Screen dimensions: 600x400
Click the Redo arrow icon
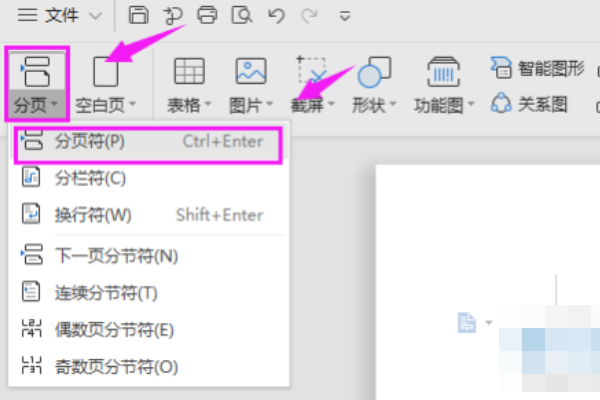[309, 16]
